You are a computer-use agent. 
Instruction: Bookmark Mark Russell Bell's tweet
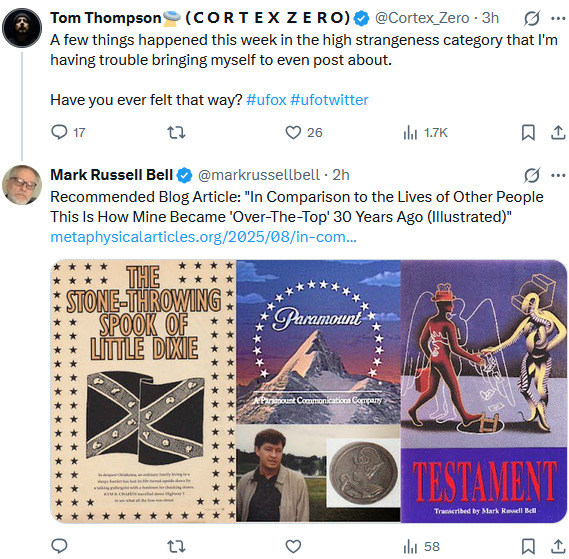pos(528,546)
